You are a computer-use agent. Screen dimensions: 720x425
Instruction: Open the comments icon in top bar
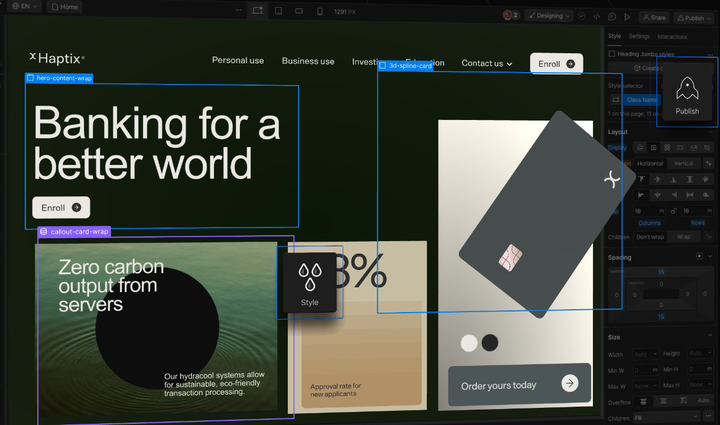pyautogui.click(x=612, y=17)
